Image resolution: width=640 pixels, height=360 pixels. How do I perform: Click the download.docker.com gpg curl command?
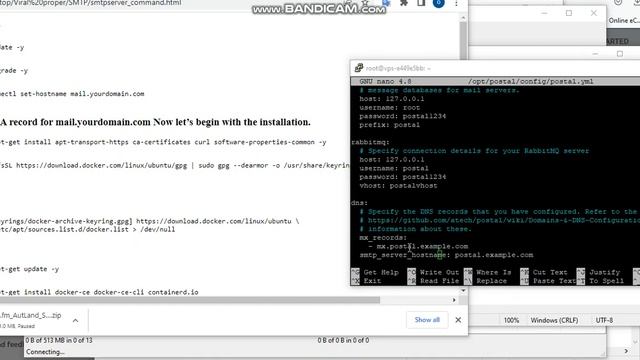(175, 165)
